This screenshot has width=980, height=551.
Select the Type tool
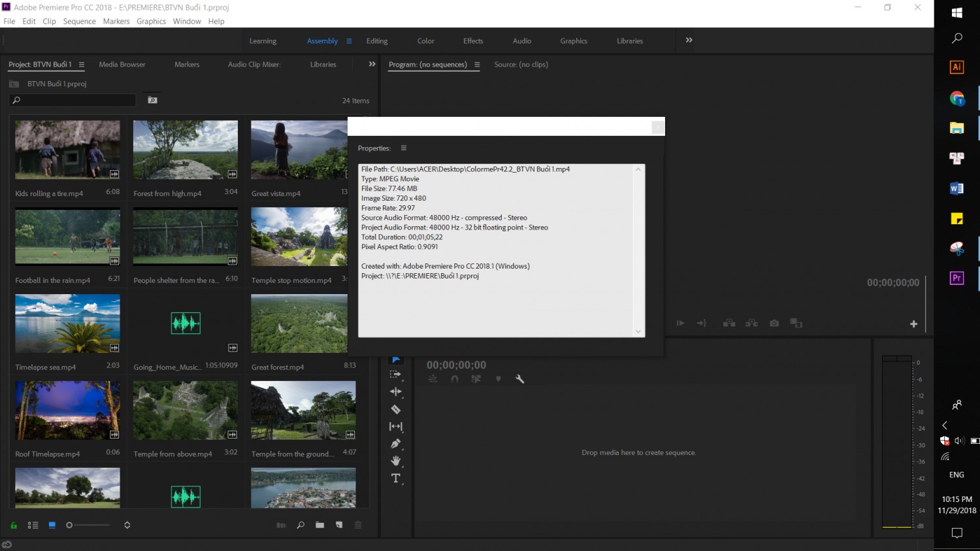tap(395, 478)
